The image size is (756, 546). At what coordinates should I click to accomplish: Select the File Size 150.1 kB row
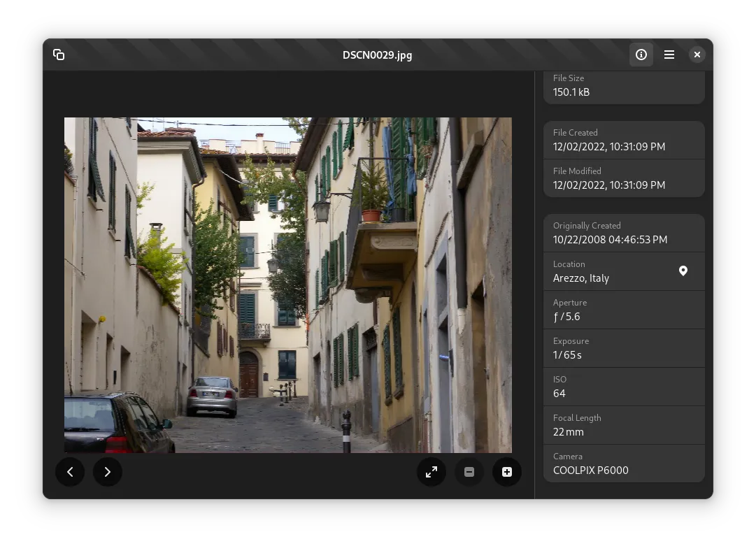(623, 86)
